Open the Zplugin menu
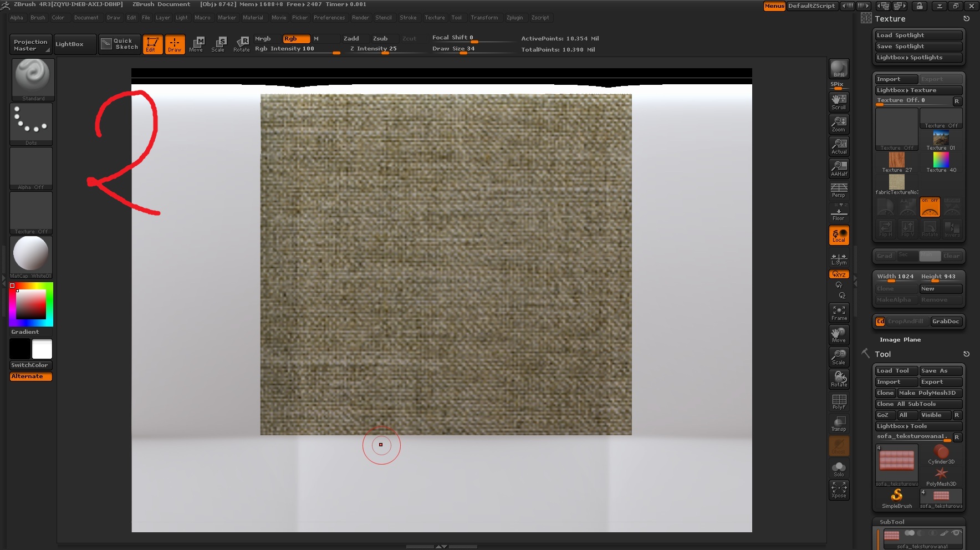Viewport: 980px width, 550px height. [x=514, y=18]
